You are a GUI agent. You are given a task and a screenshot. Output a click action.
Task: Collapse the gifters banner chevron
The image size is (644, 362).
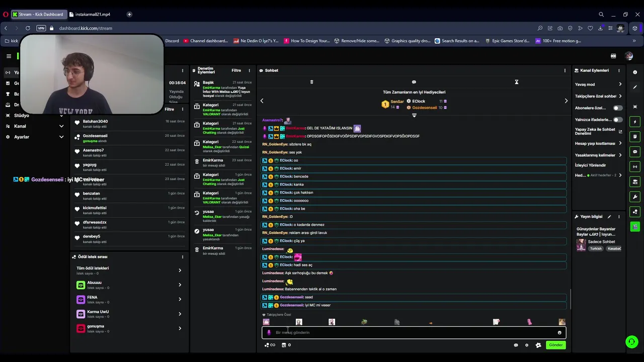(x=414, y=115)
